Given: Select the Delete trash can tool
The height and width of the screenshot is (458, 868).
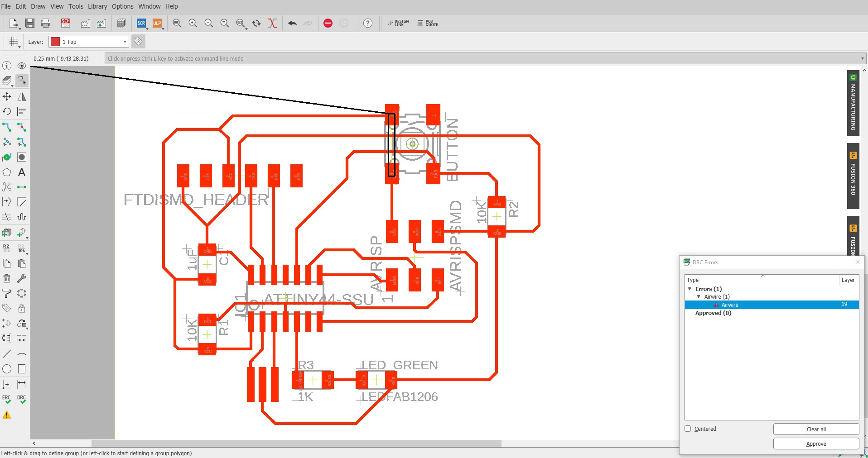Looking at the screenshot, I should (7, 278).
